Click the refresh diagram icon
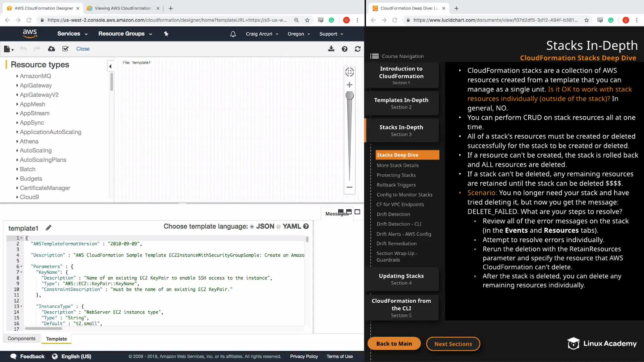 tap(358, 49)
